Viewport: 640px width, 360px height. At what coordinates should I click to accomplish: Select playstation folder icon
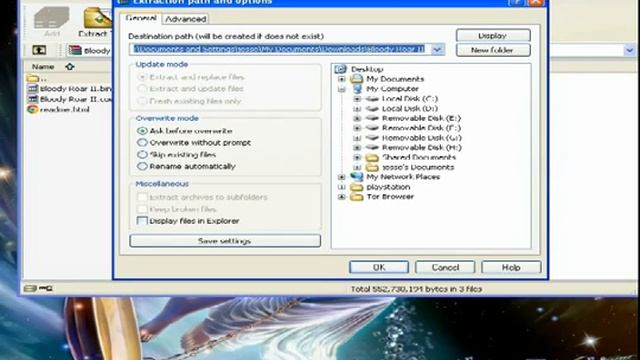click(357, 187)
